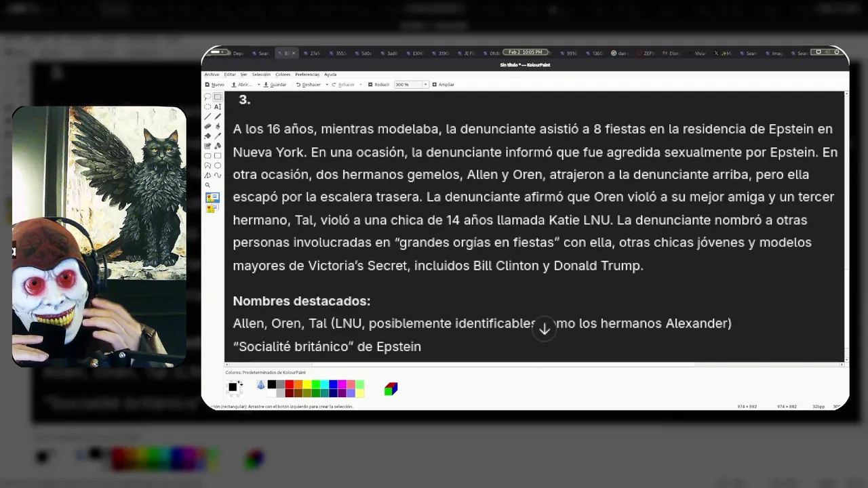Expand the Rehacer history dropdown arrow
The width and height of the screenshot is (868, 488).
click(361, 85)
